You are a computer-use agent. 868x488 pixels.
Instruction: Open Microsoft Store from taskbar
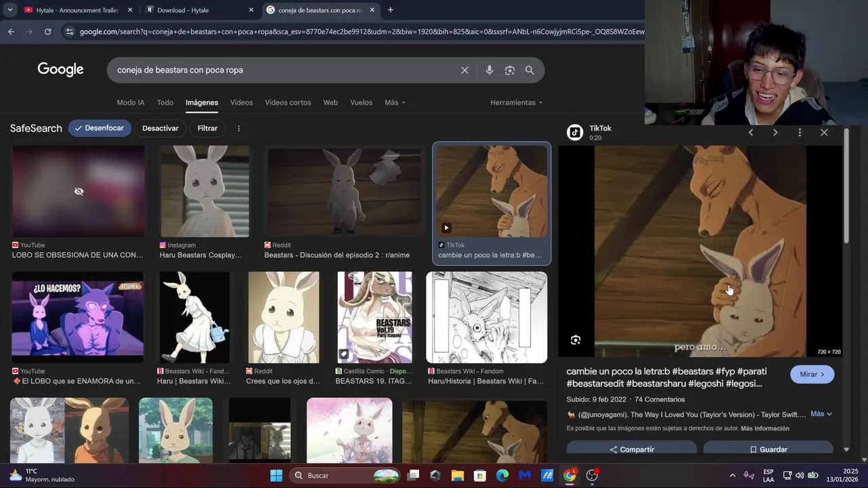pos(479,475)
